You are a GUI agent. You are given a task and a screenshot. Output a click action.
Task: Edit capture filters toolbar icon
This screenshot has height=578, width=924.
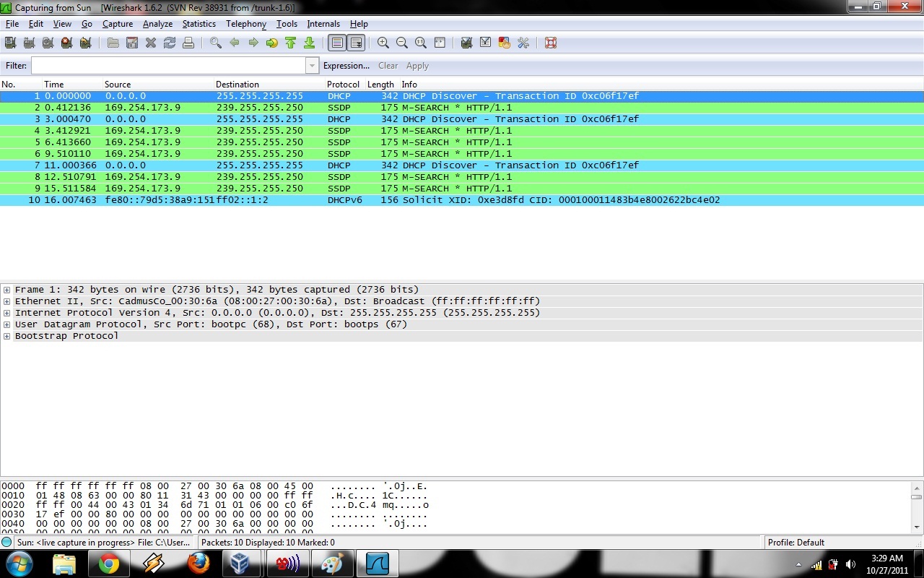pyautogui.click(x=467, y=43)
